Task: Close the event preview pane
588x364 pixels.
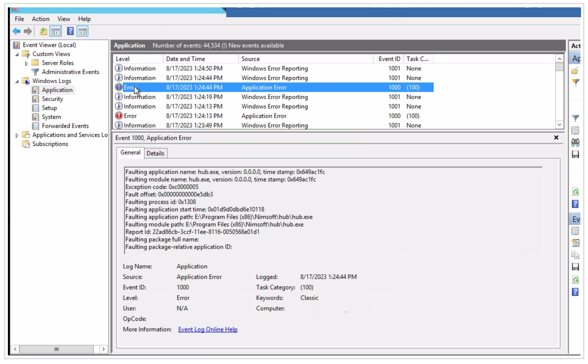Action: click(x=556, y=138)
